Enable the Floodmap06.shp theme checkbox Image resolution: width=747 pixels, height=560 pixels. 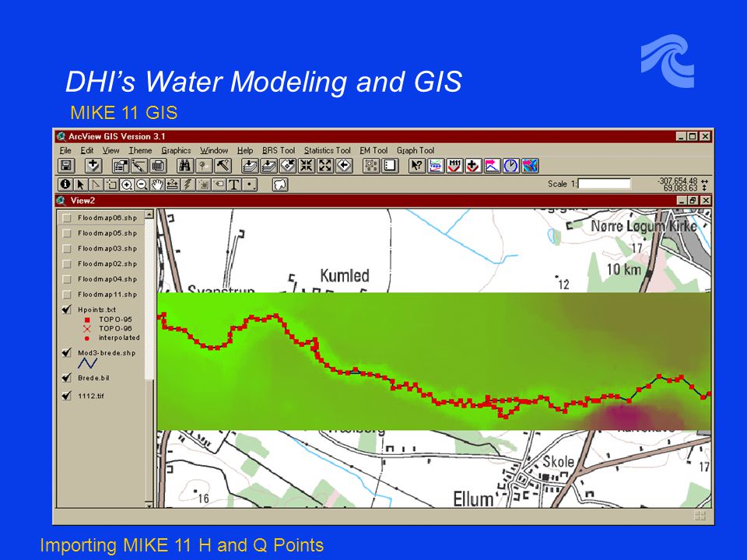point(67,218)
